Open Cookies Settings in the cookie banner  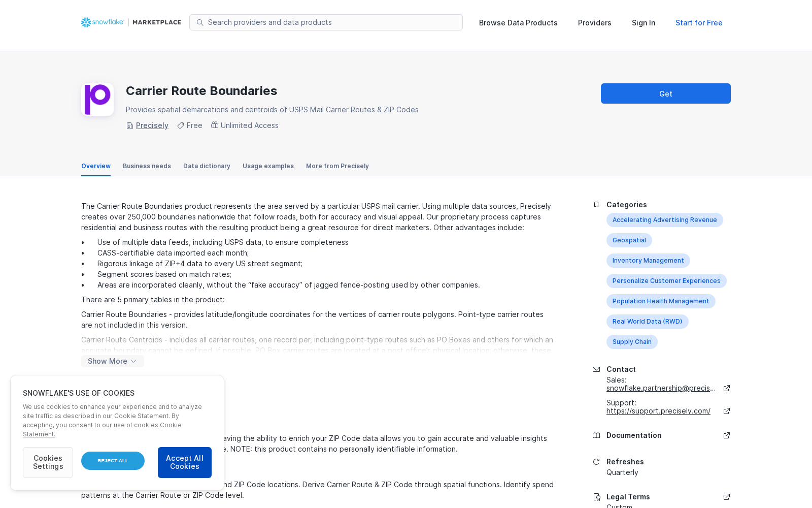(x=48, y=462)
